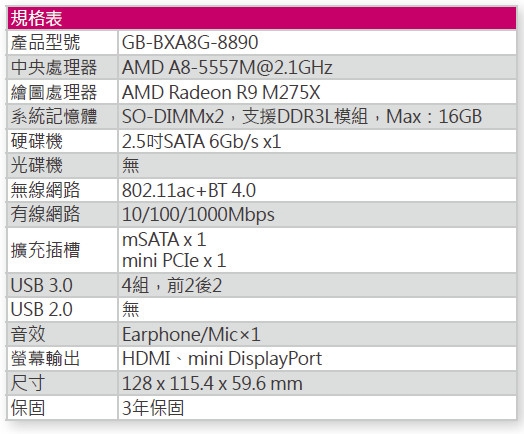Click the 規格表 header title
The width and height of the screenshot is (524, 434).
(x=36, y=18)
